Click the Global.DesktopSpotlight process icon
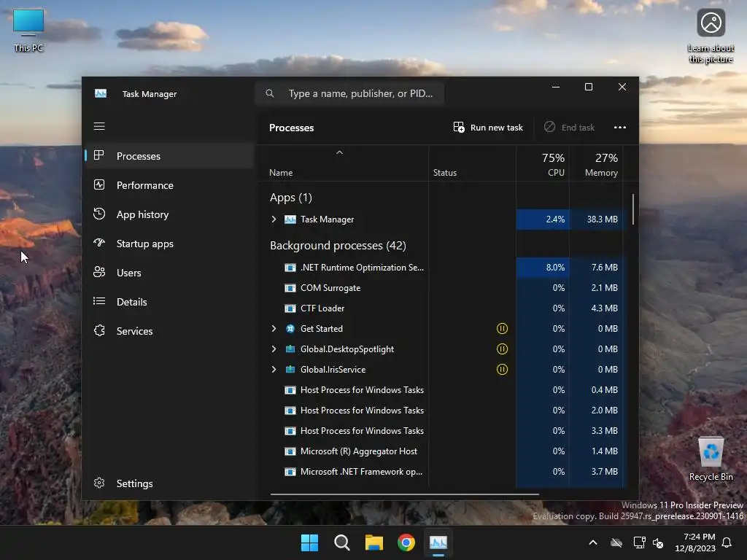This screenshot has height=560, width=747. 290,349
